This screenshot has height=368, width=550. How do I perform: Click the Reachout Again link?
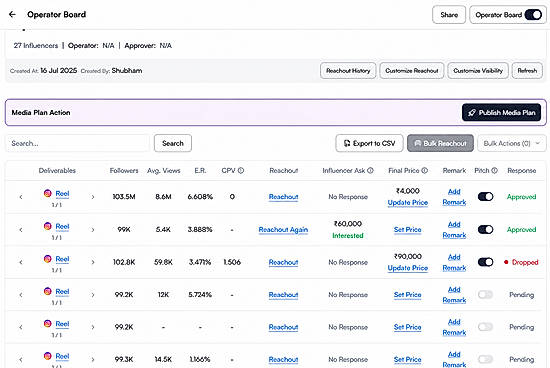point(283,229)
